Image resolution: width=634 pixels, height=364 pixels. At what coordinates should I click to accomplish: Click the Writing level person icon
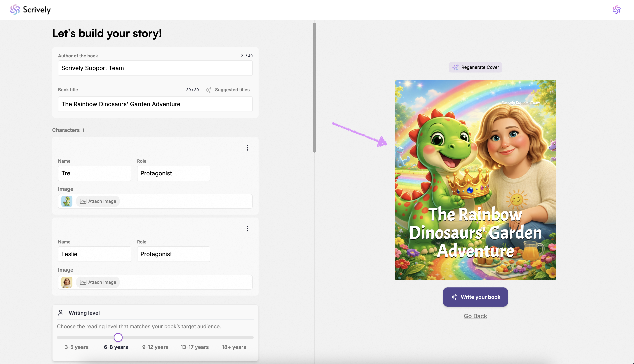61,313
